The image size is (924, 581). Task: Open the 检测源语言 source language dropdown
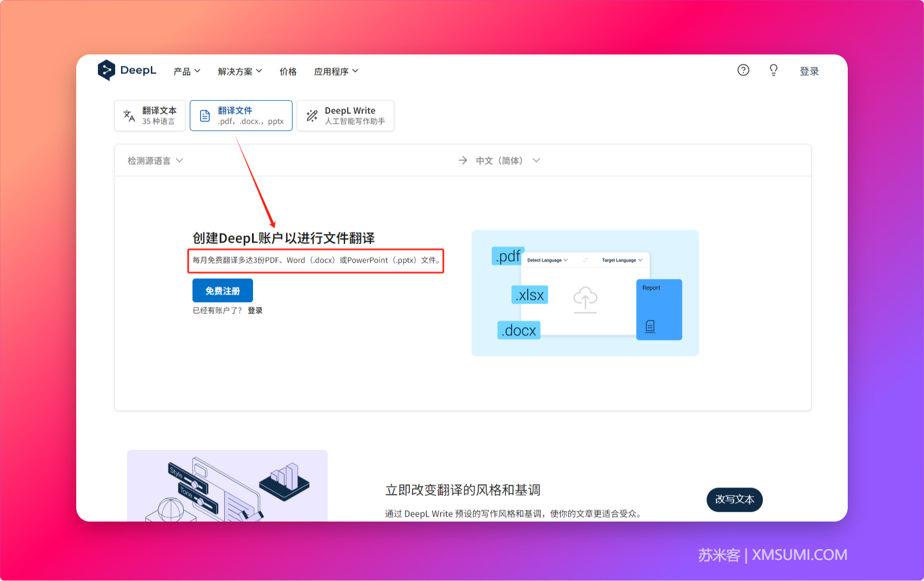pyautogui.click(x=156, y=161)
